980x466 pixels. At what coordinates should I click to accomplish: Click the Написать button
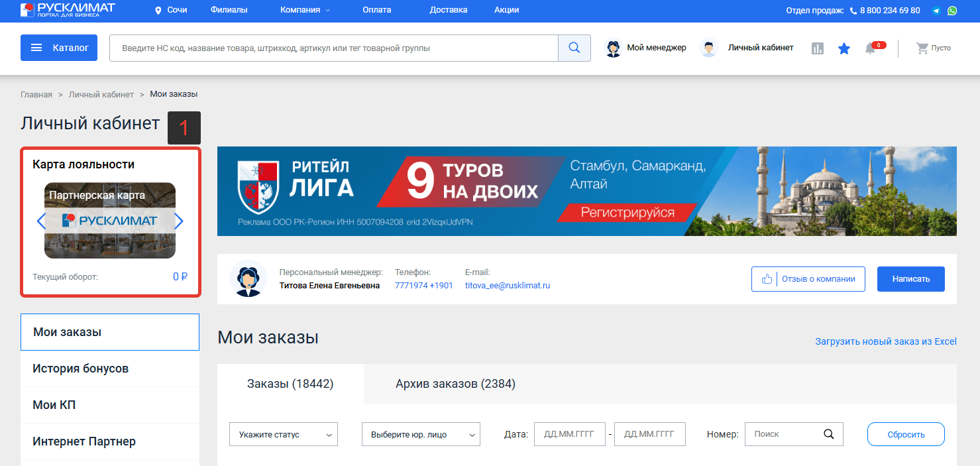[911, 279]
